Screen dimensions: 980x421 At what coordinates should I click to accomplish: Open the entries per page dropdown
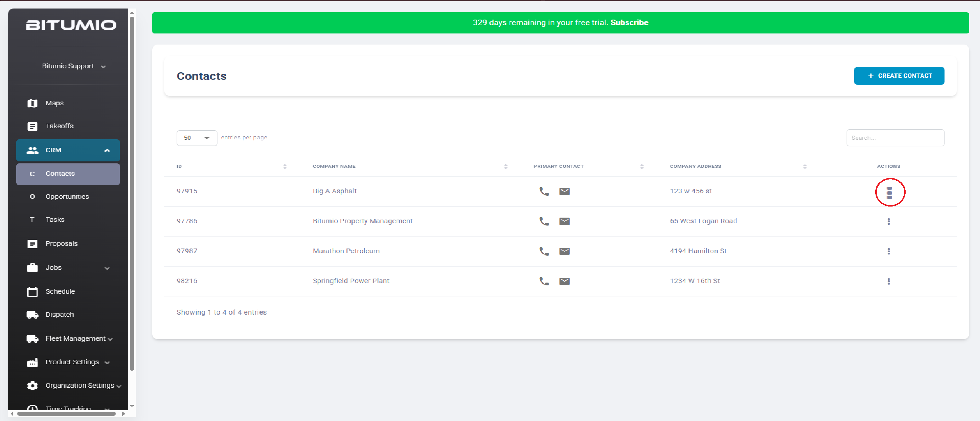point(197,138)
